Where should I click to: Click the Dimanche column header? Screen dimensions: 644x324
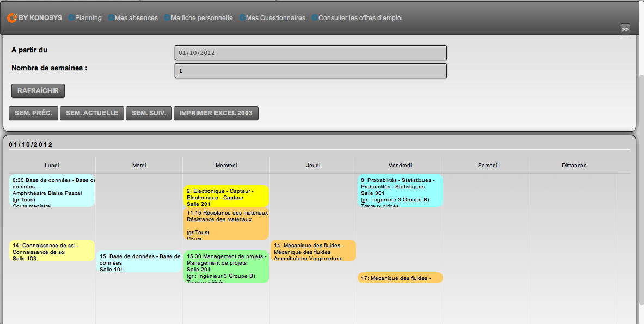tap(574, 165)
